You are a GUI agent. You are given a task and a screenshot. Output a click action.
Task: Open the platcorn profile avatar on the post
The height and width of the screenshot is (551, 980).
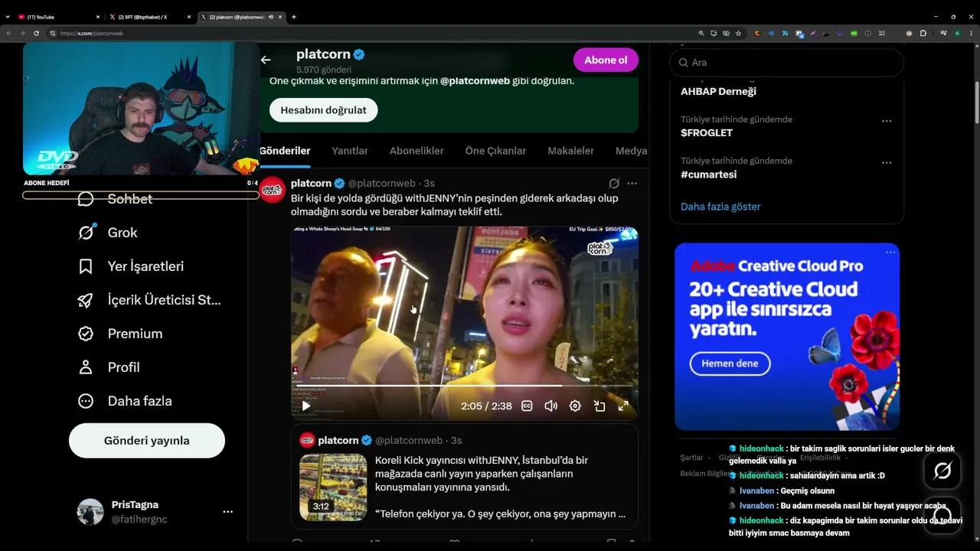pos(272,189)
